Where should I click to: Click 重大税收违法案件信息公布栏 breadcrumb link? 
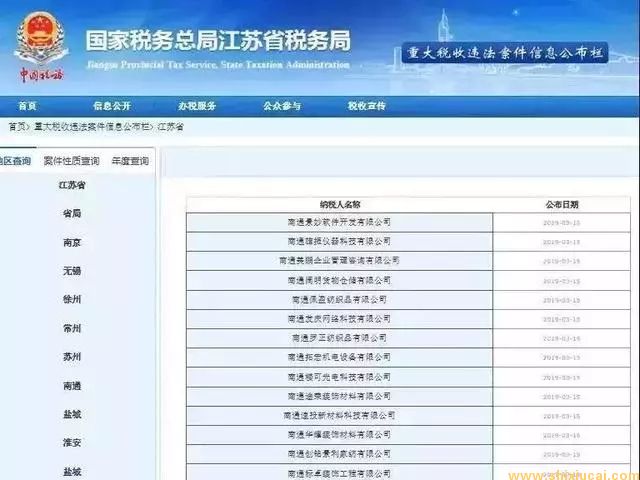pos(91,127)
